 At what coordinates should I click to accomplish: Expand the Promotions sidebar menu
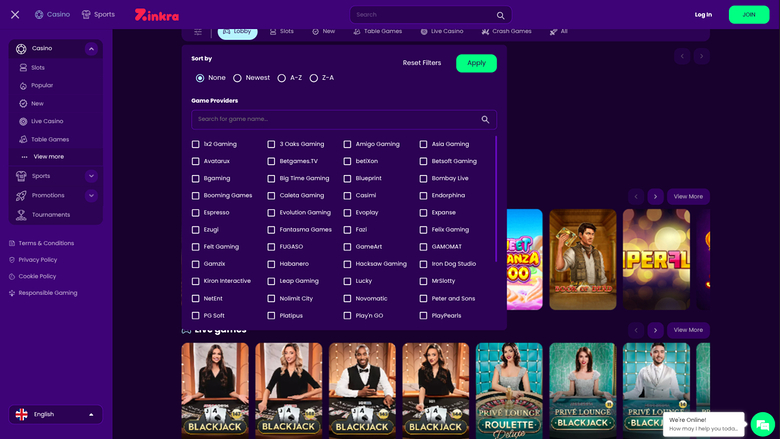[91, 195]
